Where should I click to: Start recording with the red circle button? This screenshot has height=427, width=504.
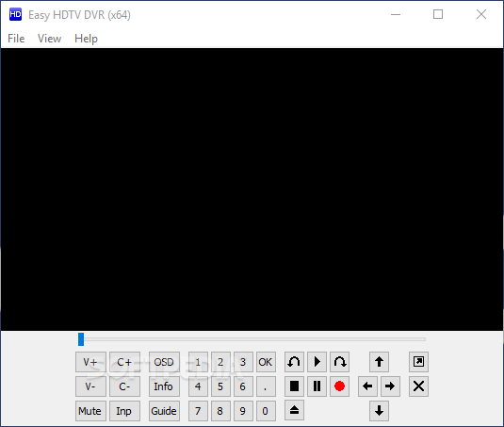[x=340, y=386]
